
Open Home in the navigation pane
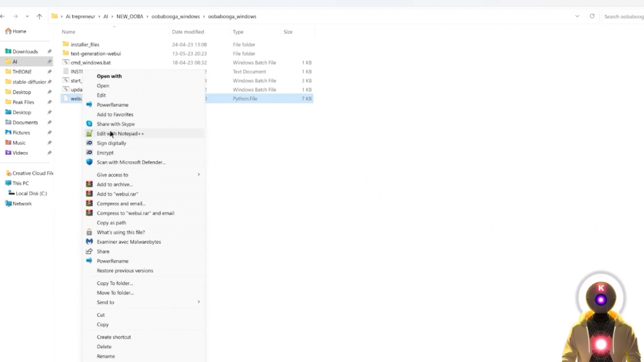point(16,31)
